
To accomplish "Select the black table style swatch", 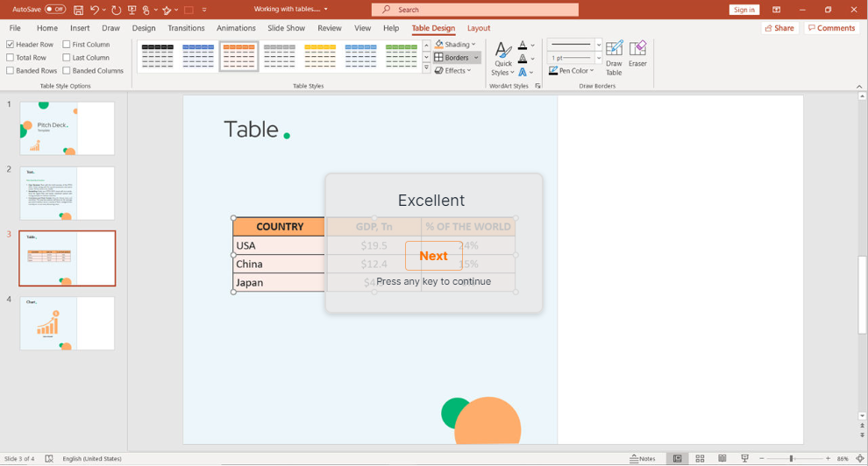I will pyautogui.click(x=158, y=56).
